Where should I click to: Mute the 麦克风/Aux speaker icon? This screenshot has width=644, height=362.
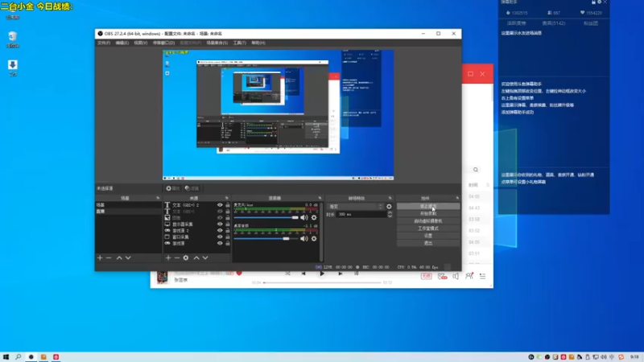click(x=304, y=217)
